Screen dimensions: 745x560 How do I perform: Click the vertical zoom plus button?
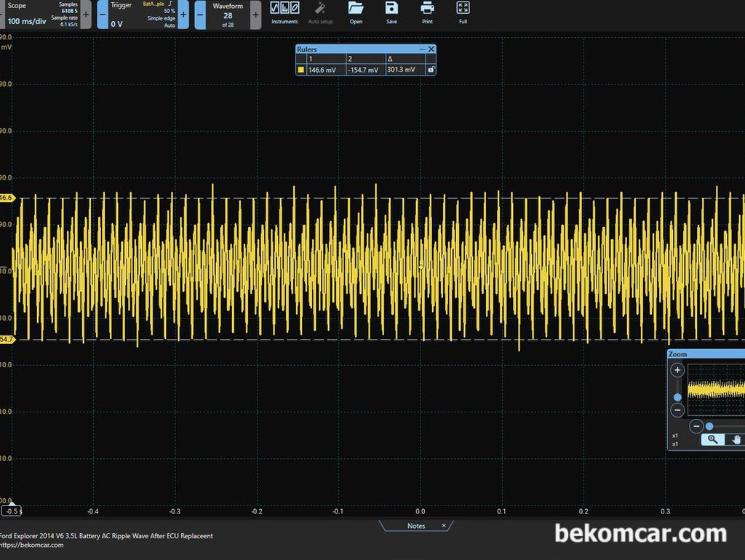pos(677,370)
